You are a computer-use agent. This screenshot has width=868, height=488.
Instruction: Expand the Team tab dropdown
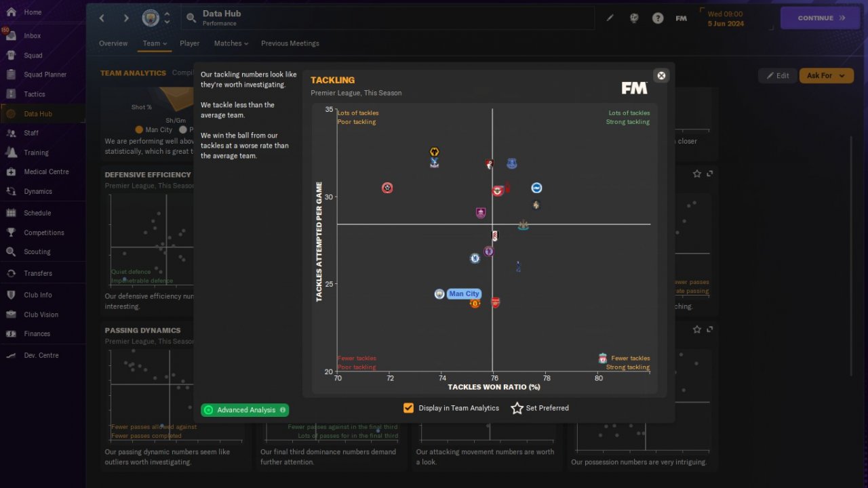pyautogui.click(x=155, y=43)
